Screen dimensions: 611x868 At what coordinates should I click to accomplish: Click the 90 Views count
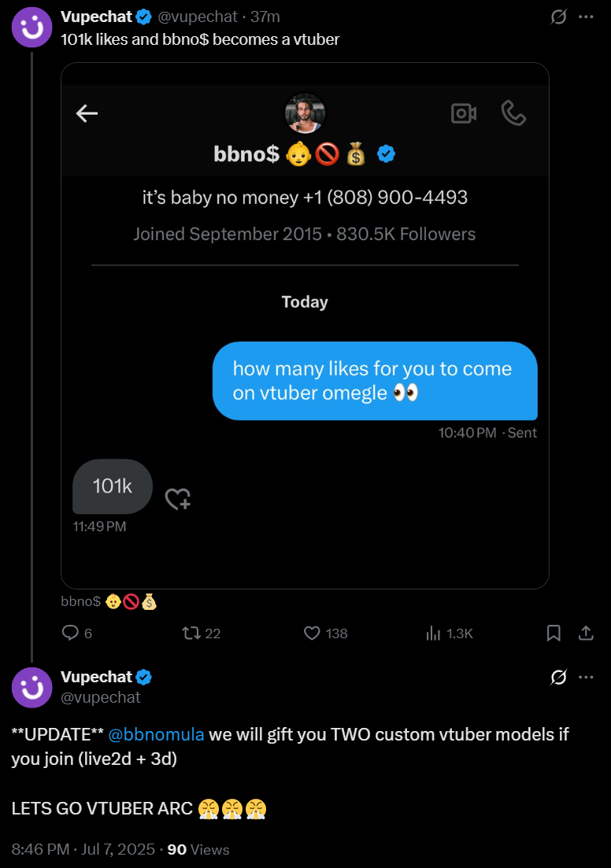[x=198, y=850]
